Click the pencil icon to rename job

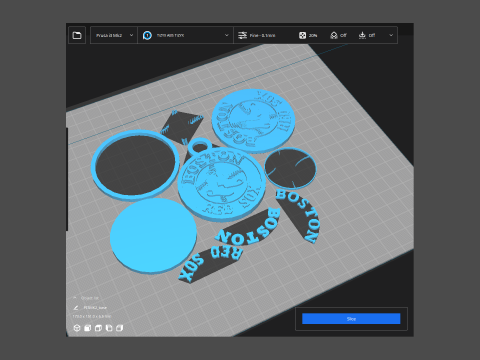pos(76,307)
